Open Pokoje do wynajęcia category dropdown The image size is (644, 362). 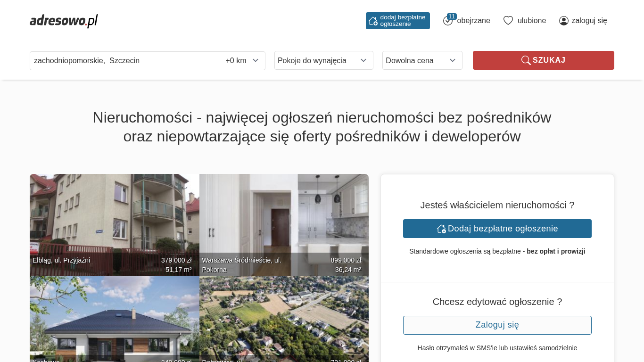point(323,60)
